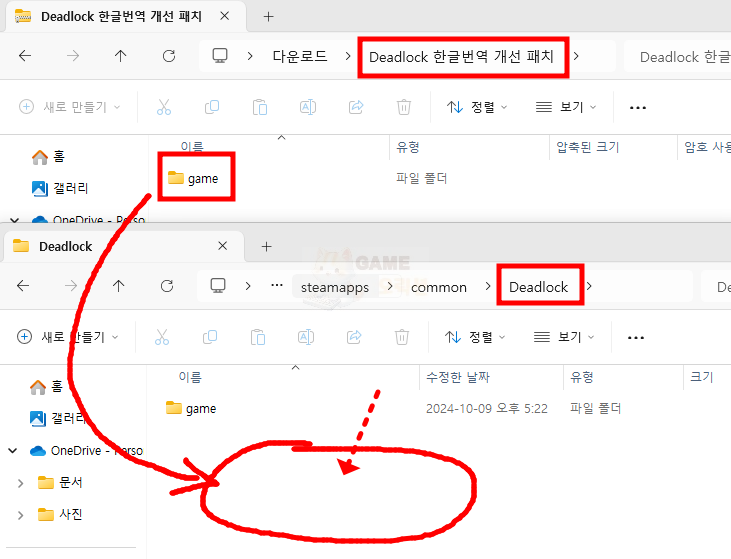This screenshot has width=731, height=559.
Task: Collapse OneDrive tree in Deadlock window sidebar
Action: 13,451
